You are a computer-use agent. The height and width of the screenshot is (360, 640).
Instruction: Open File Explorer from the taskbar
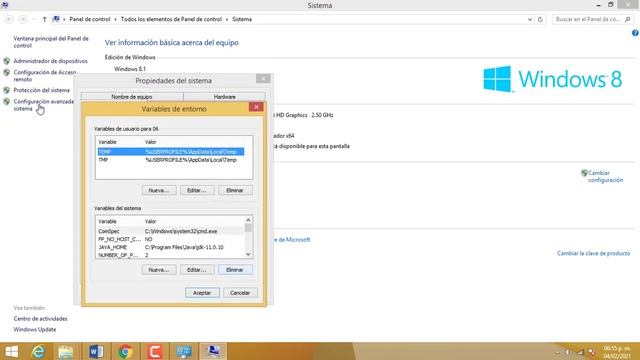(65, 351)
